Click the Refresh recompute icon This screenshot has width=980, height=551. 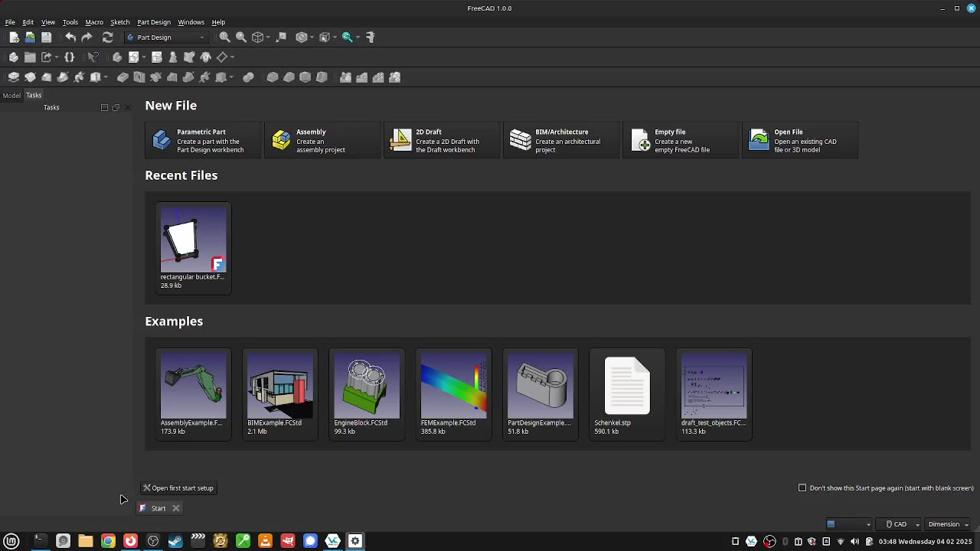pos(107,37)
